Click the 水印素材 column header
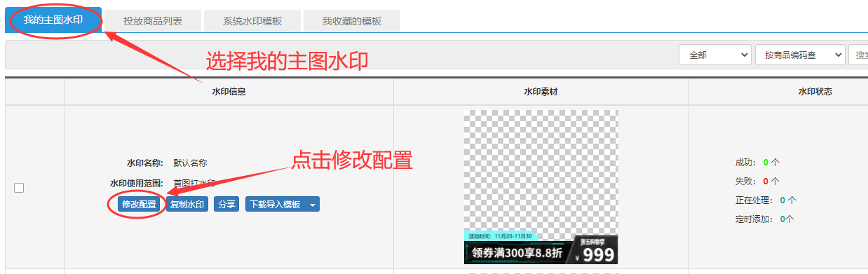Image resolution: width=868 pixels, height=274 pixels. point(541,92)
